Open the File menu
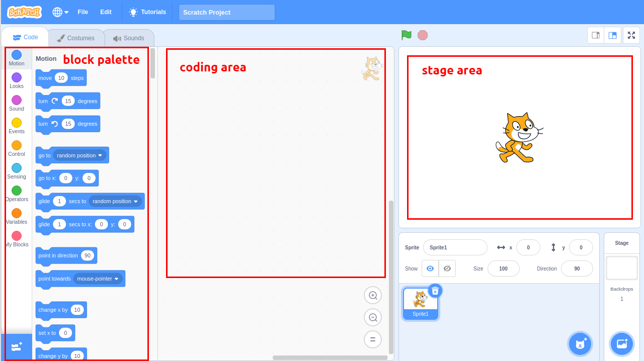This screenshot has width=644, height=361. 83,12
